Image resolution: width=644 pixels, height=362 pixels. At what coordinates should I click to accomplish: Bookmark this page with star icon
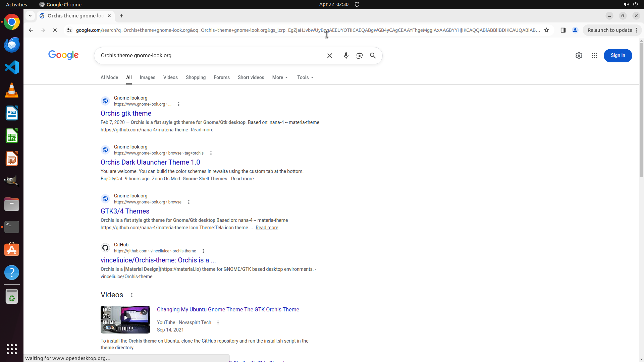click(x=546, y=30)
